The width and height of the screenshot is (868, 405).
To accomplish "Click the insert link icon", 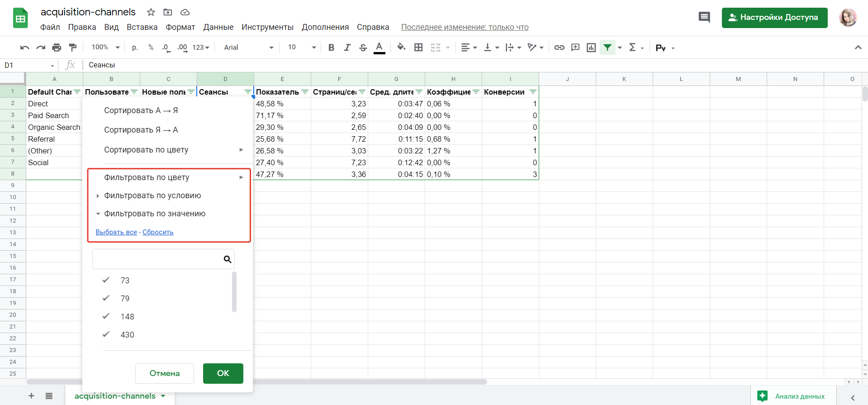I will pos(559,48).
